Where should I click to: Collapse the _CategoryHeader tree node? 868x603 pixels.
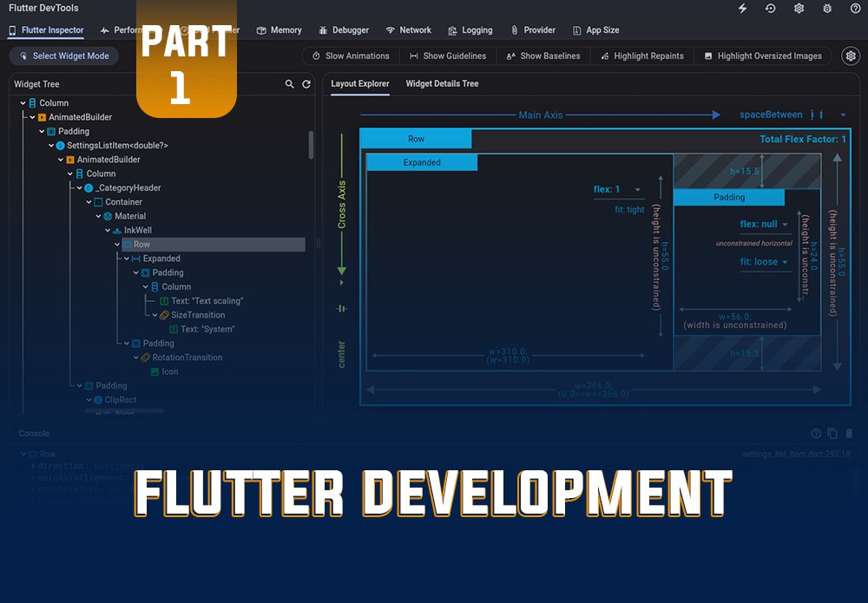(79, 188)
